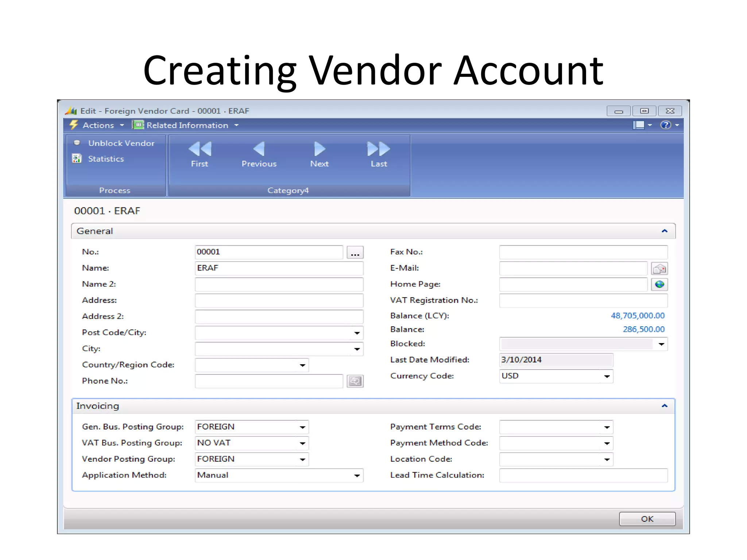The height and width of the screenshot is (560, 747).
Task: Collapse the General section
Action: click(x=664, y=231)
